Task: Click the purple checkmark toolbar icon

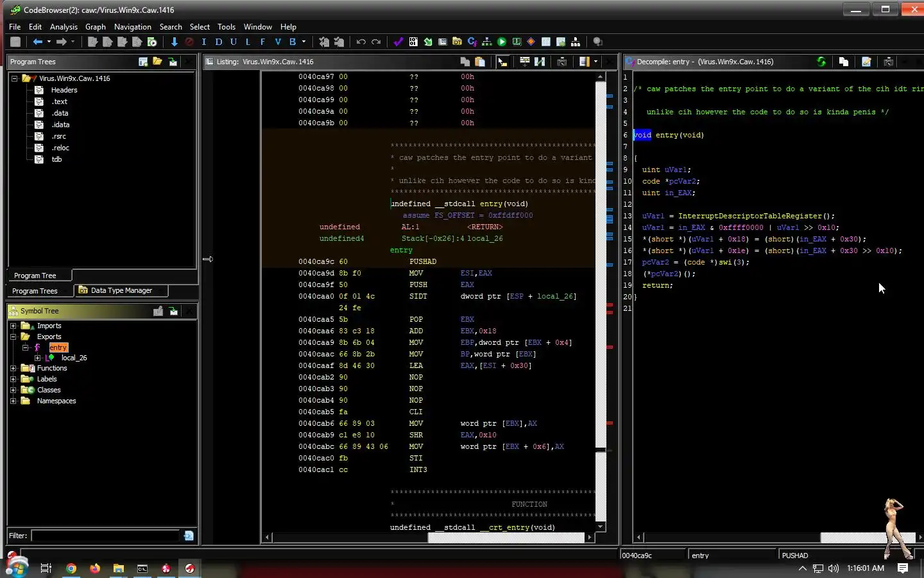Action: (x=398, y=42)
